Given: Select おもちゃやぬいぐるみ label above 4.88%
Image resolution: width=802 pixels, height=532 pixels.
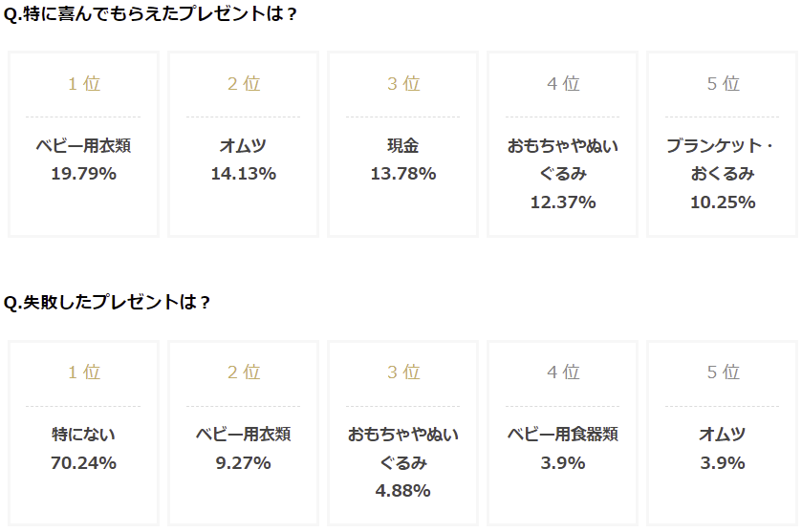Looking at the screenshot, I should pos(402,448).
